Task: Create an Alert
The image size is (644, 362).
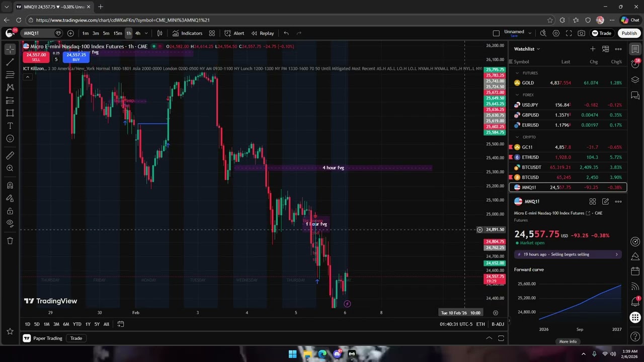Action: [x=234, y=33]
